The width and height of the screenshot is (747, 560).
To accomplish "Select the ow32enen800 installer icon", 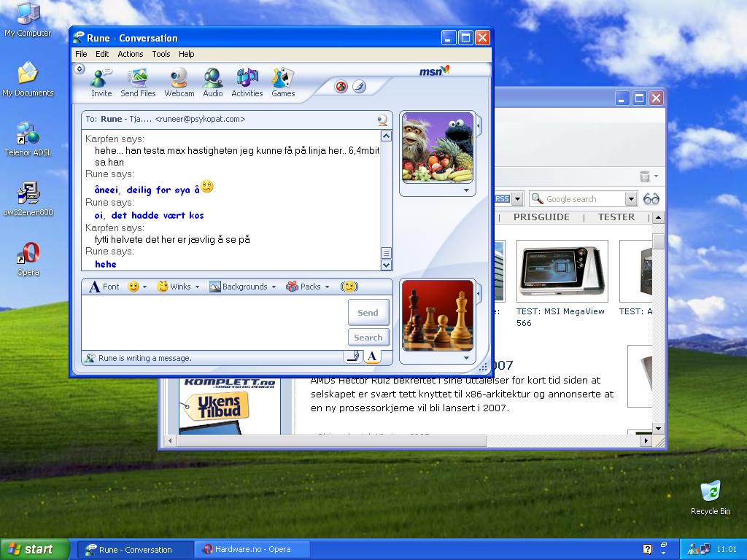I will (x=28, y=199).
